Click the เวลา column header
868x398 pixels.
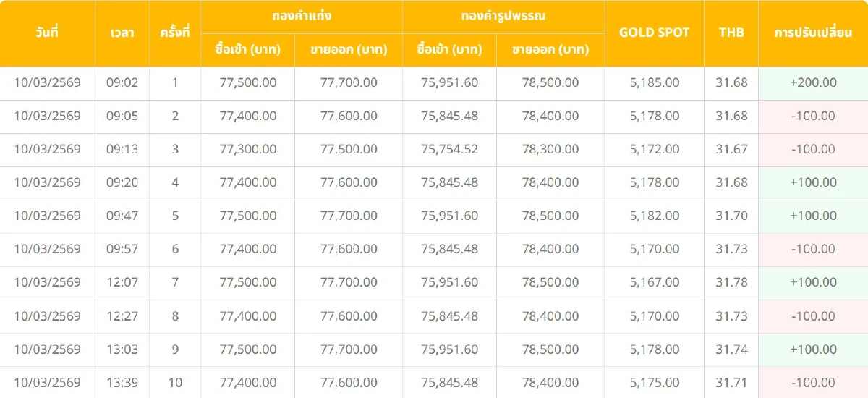122,33
